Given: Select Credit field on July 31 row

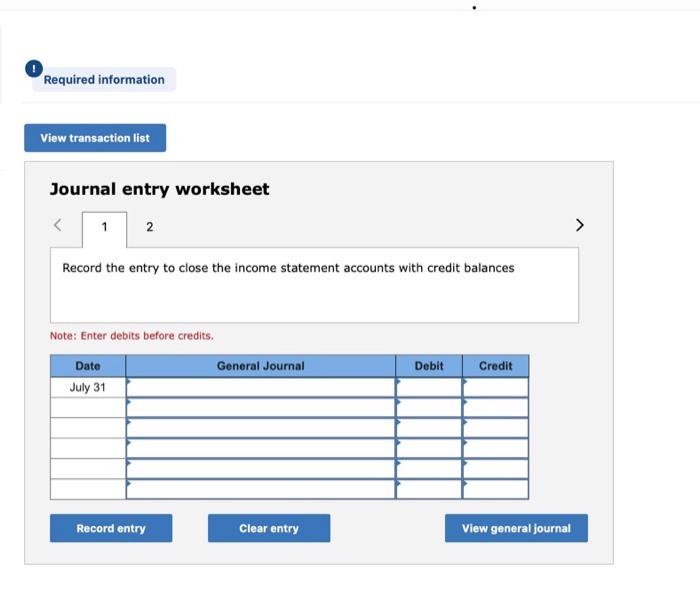Looking at the screenshot, I should coord(496,387).
